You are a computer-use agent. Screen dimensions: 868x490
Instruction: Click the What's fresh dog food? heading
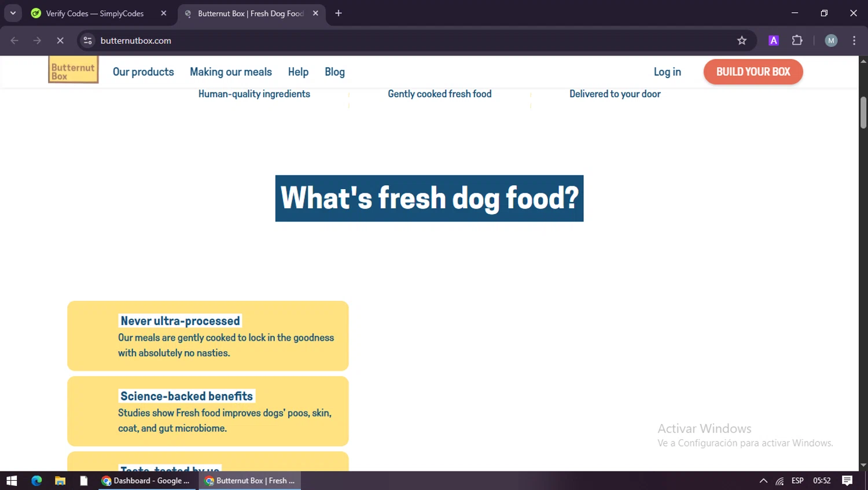click(x=429, y=198)
